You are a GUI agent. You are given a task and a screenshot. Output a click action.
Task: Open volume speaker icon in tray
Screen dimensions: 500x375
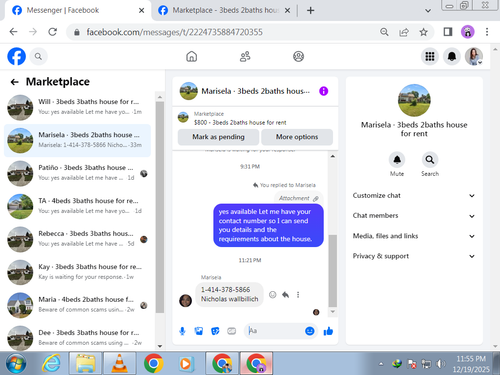pos(441,364)
